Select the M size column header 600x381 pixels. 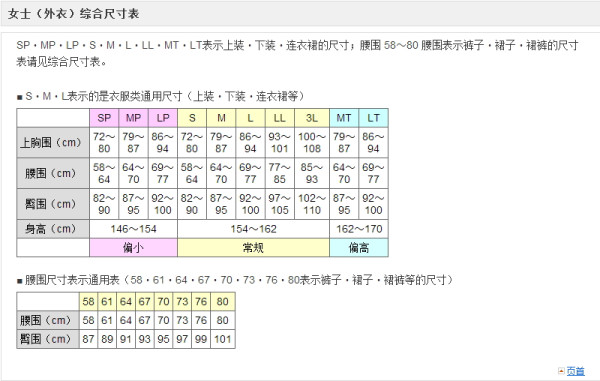221,118
